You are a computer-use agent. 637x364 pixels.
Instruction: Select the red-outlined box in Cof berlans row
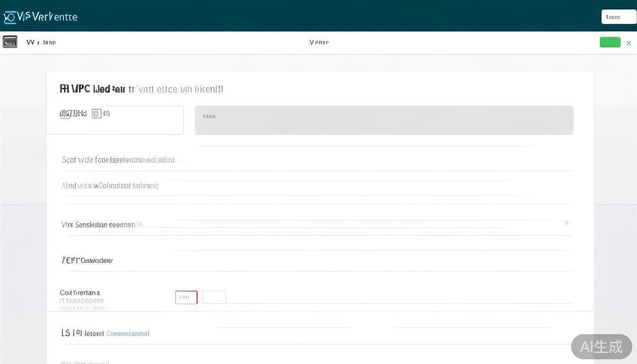point(186,297)
